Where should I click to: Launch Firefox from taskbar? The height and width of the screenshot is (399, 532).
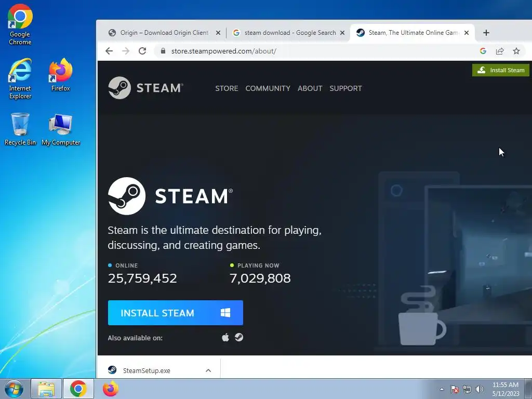pyautogui.click(x=111, y=389)
